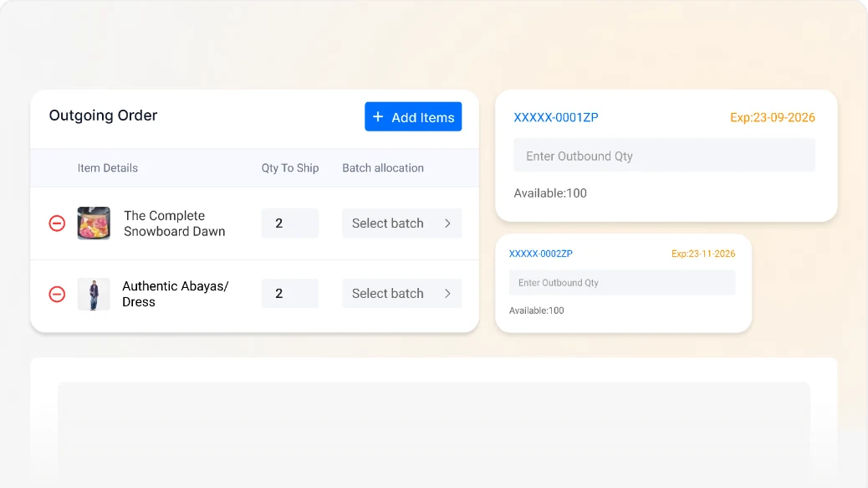The width and height of the screenshot is (868, 488).
Task: Click the Batch allocation column header
Action: 383,168
